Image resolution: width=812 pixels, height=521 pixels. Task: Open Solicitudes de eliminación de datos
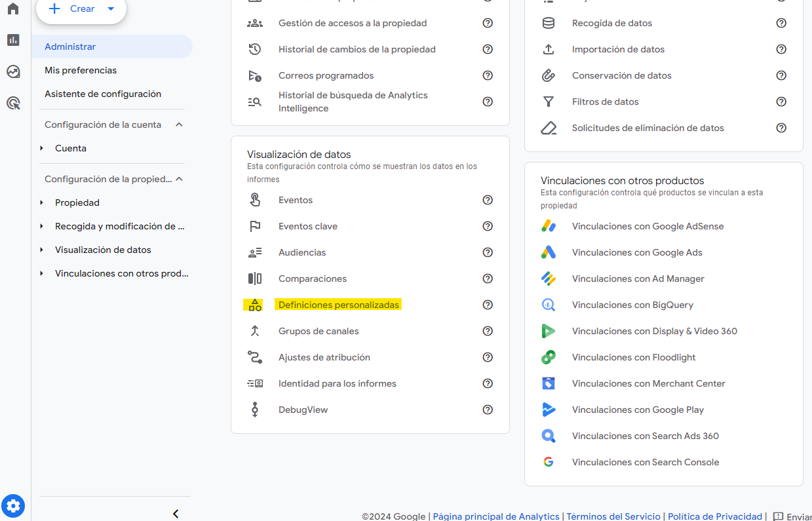648,128
